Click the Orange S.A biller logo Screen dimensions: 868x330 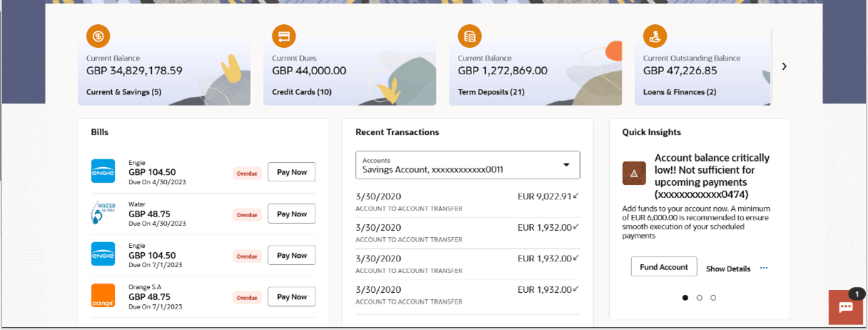[x=103, y=296]
